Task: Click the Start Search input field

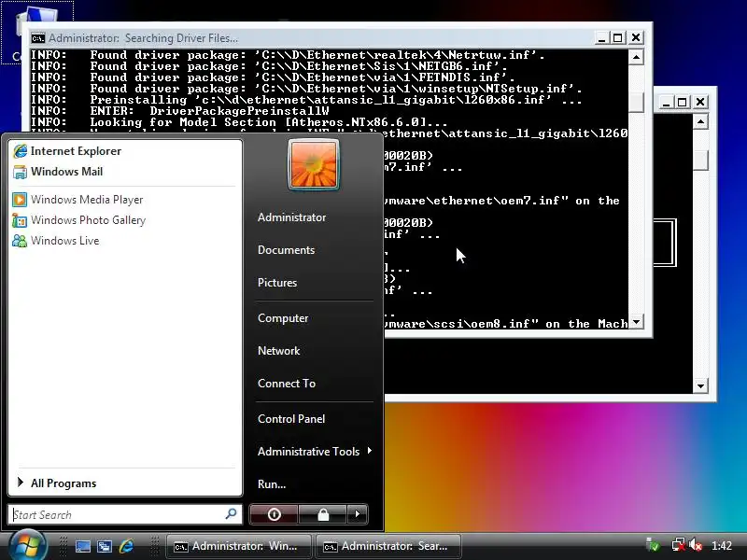Action: pyautogui.click(x=117, y=514)
